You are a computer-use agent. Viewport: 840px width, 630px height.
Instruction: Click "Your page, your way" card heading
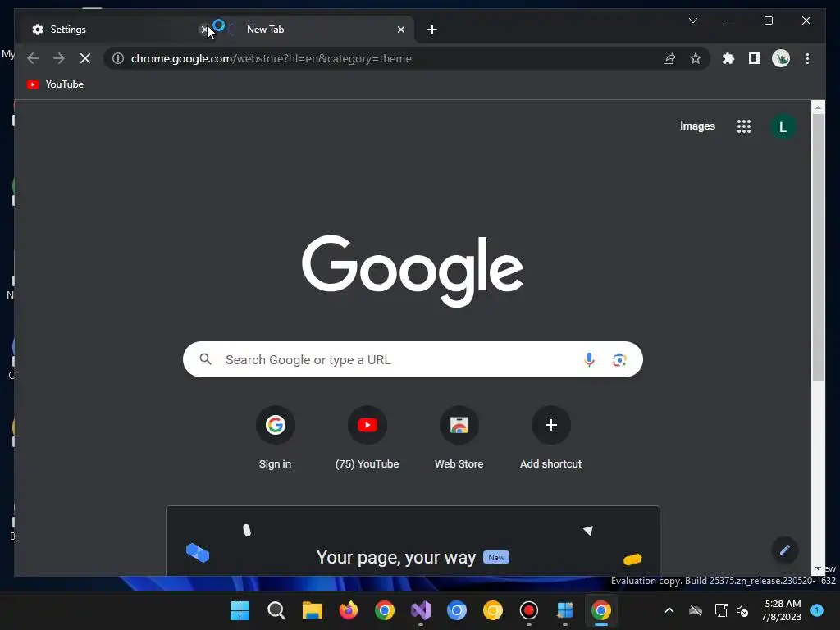(396, 557)
